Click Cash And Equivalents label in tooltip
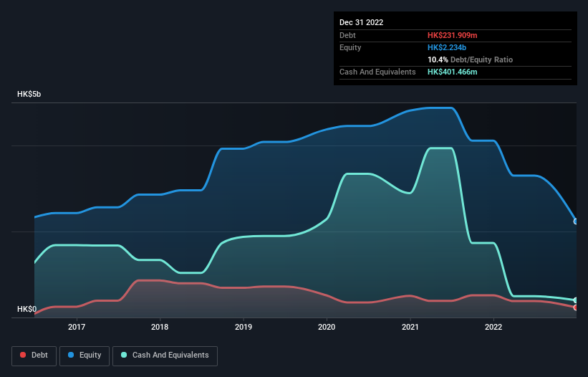The height and width of the screenshot is (377, 588). pyautogui.click(x=377, y=72)
